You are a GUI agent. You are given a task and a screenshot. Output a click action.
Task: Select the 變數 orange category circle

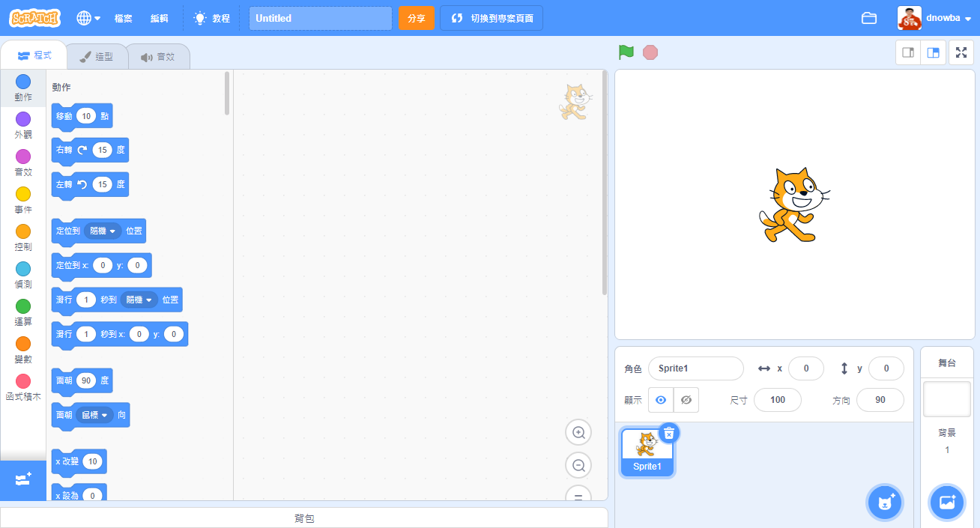click(x=23, y=344)
